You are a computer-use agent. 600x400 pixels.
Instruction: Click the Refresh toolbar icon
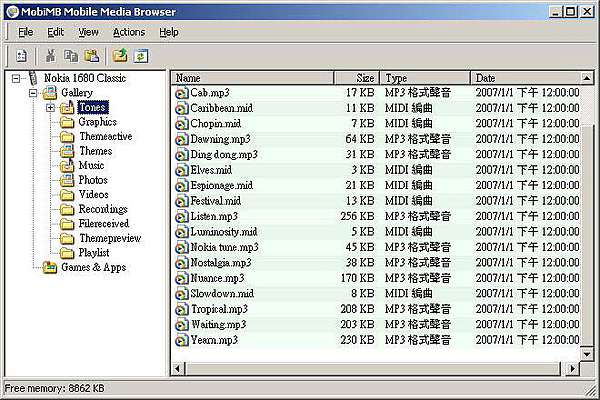141,56
